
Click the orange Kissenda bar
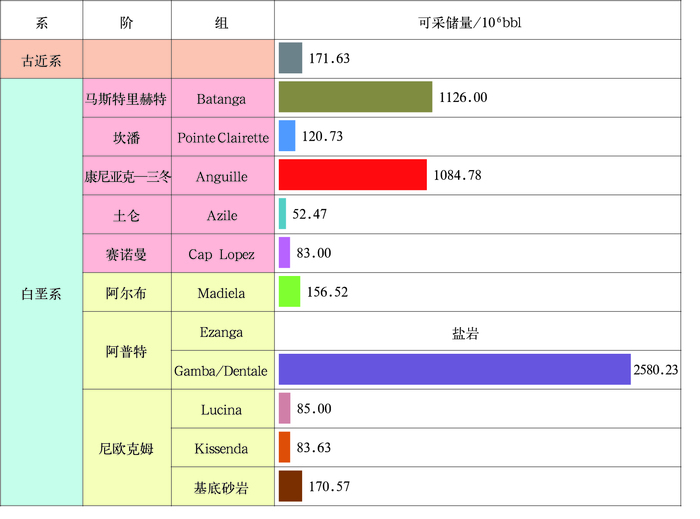284,448
